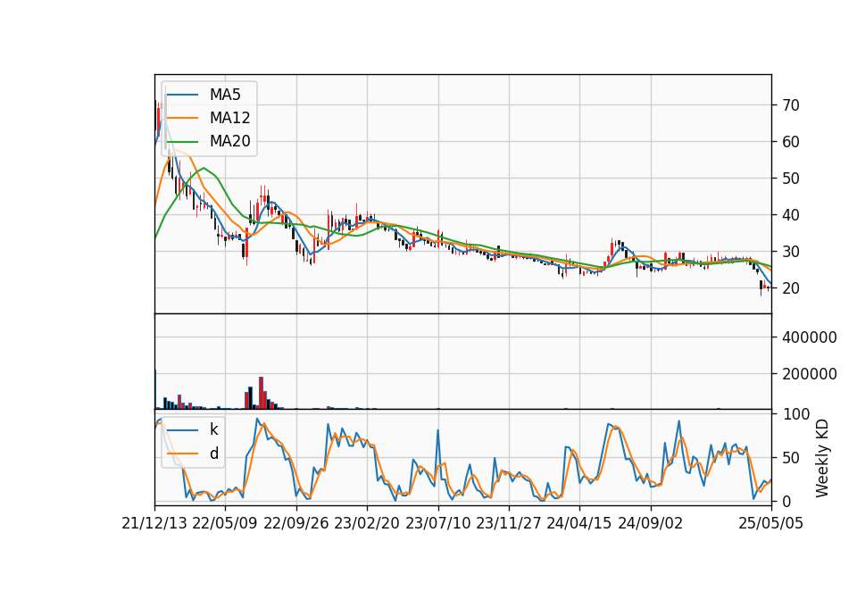
Task: Click the KD axis value 0
Action: coord(786,501)
